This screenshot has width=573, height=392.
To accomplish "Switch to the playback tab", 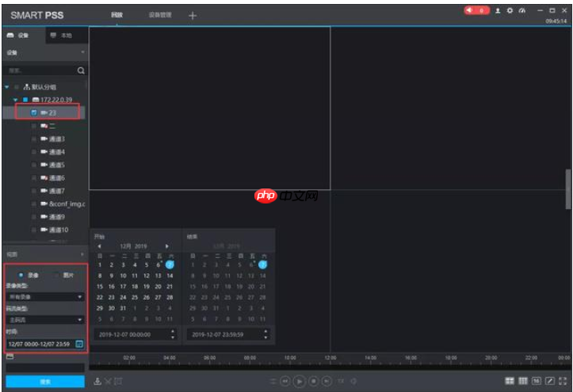I will [x=117, y=15].
